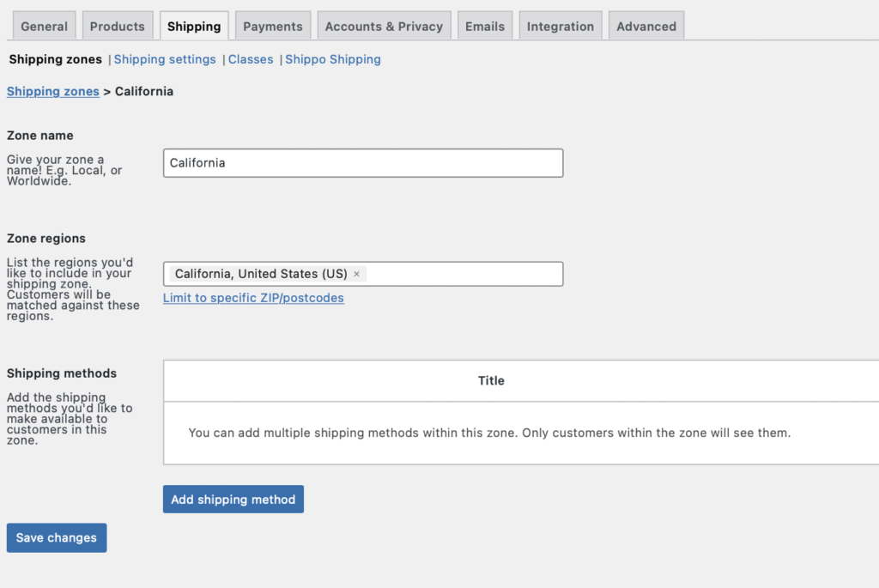Focus the Zone regions selection box
879x588 pixels.
pos(464,274)
